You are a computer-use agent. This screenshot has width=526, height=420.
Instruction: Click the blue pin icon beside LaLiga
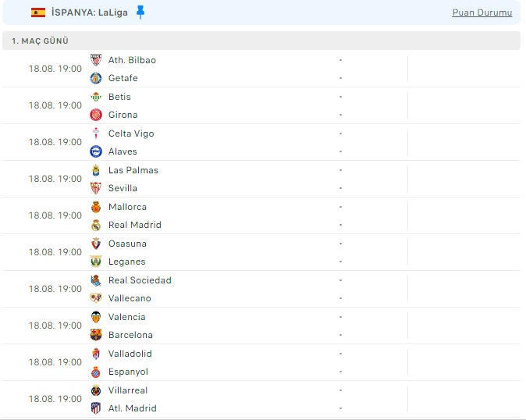(140, 12)
